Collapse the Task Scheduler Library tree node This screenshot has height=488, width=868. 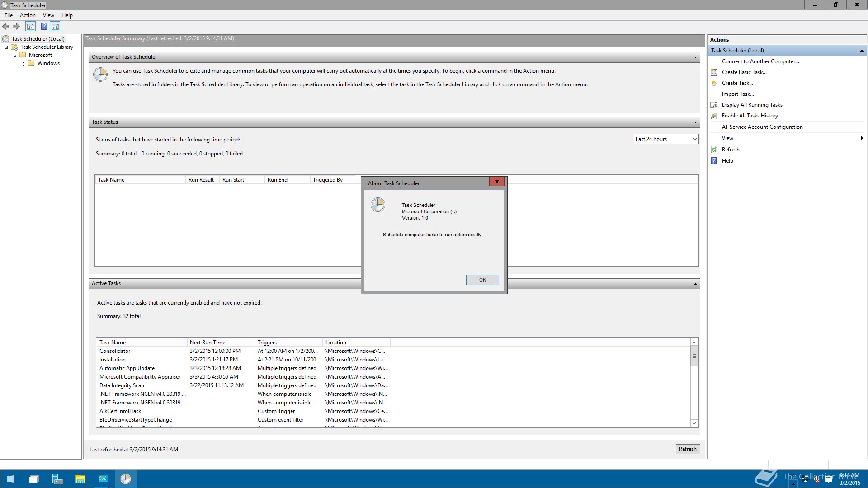pyautogui.click(x=6, y=47)
